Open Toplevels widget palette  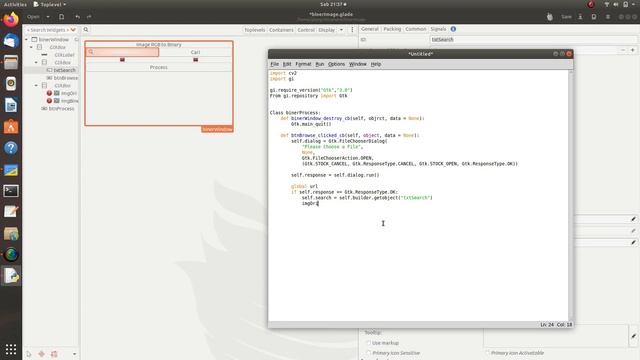[x=255, y=30]
